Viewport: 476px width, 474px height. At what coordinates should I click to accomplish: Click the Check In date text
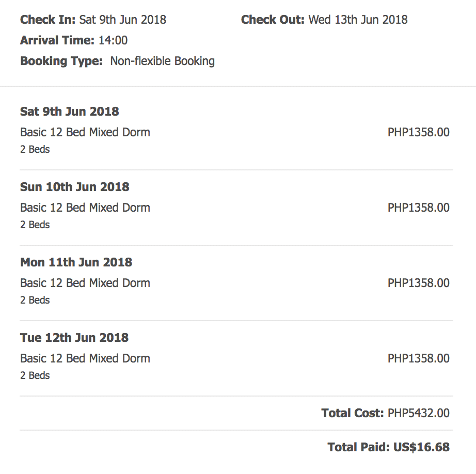coord(123,20)
